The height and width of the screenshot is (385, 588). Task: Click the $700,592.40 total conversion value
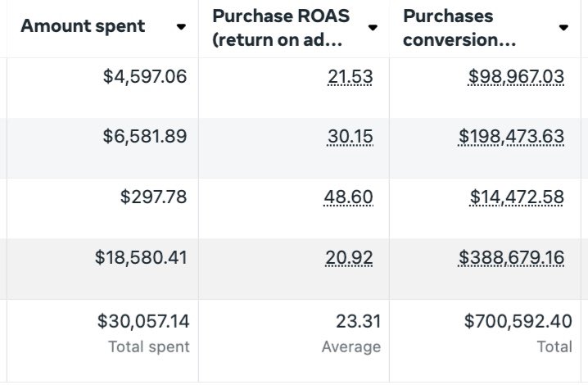pyautogui.click(x=518, y=321)
